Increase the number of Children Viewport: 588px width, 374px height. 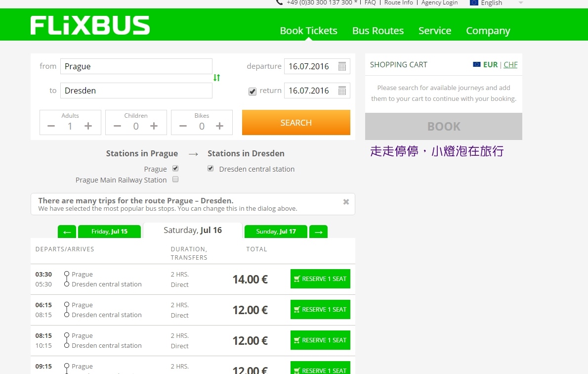click(154, 126)
